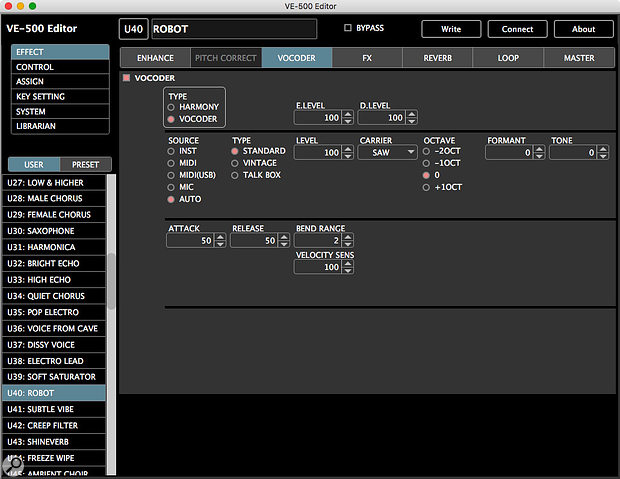This screenshot has height=479, width=620.
Task: Click the BEND RANGE stepper arrows
Action: (x=348, y=240)
